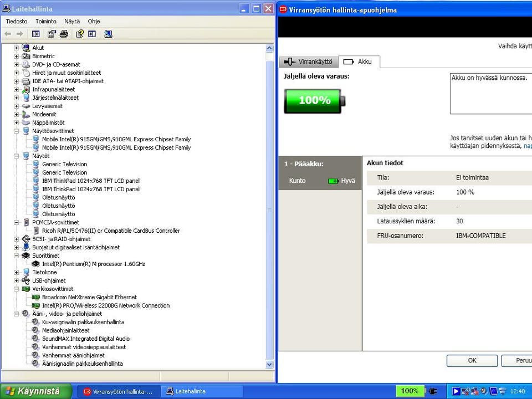
Task: Open Laitehallinta taskbar button
Action: (x=202, y=392)
